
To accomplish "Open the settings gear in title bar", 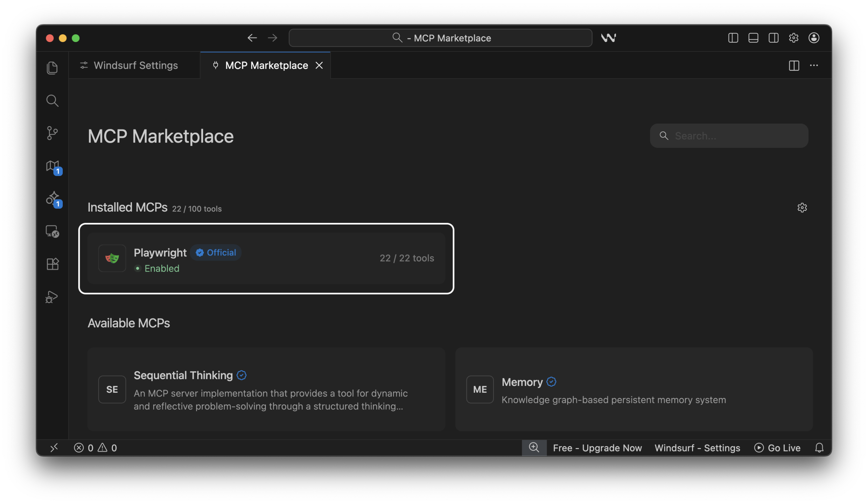I will click(794, 38).
